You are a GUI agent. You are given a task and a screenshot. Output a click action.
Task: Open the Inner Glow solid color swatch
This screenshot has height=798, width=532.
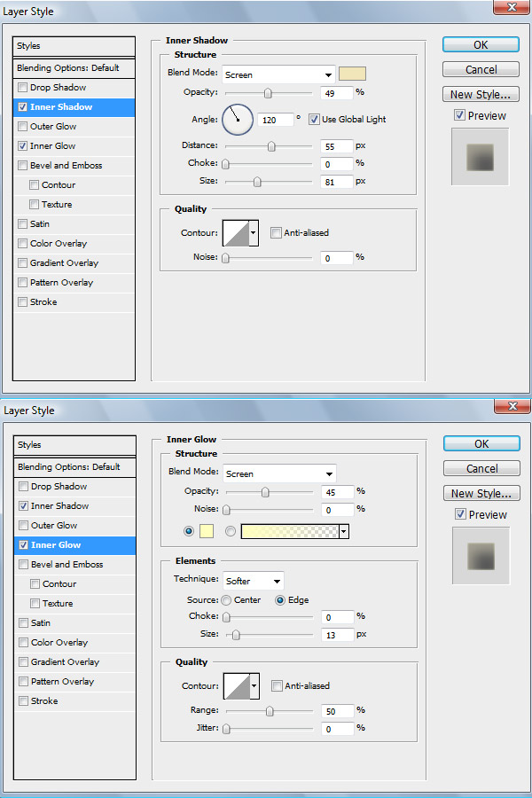[207, 531]
